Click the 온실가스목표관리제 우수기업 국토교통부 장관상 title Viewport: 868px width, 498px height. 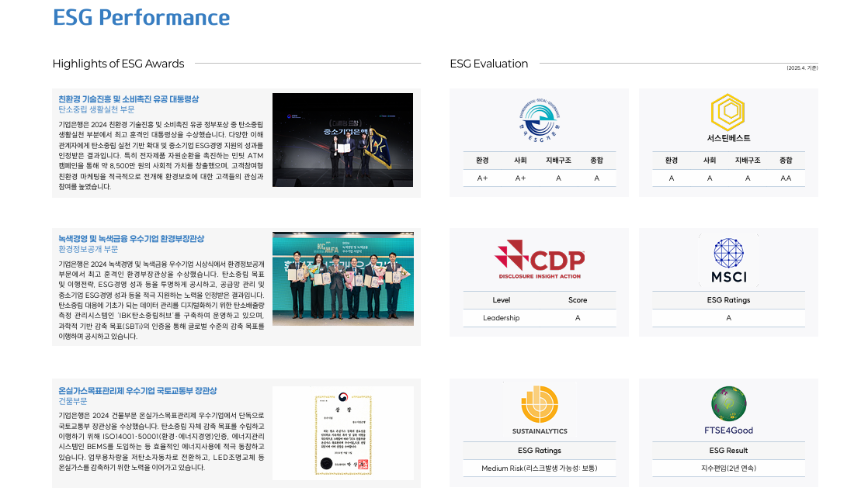pos(137,391)
